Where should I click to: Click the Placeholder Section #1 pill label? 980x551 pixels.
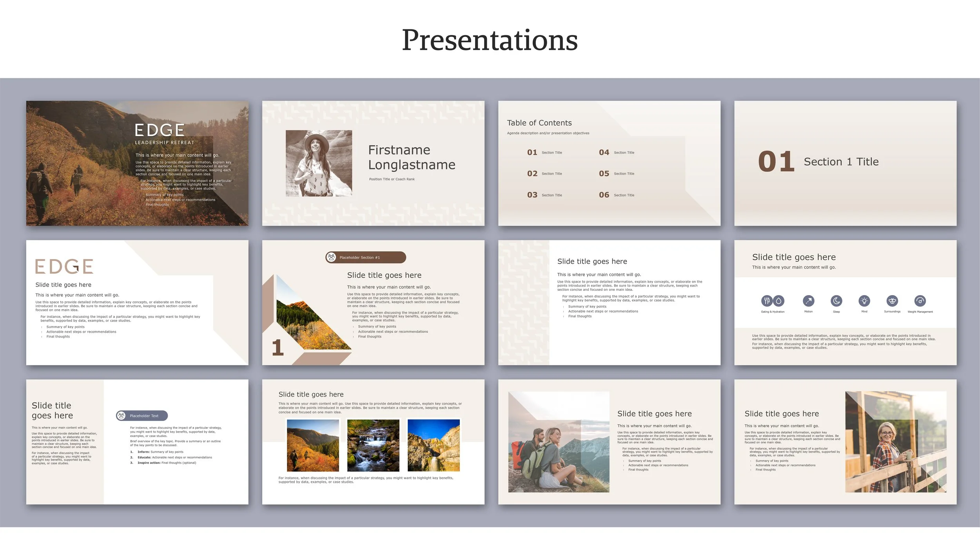tap(359, 257)
